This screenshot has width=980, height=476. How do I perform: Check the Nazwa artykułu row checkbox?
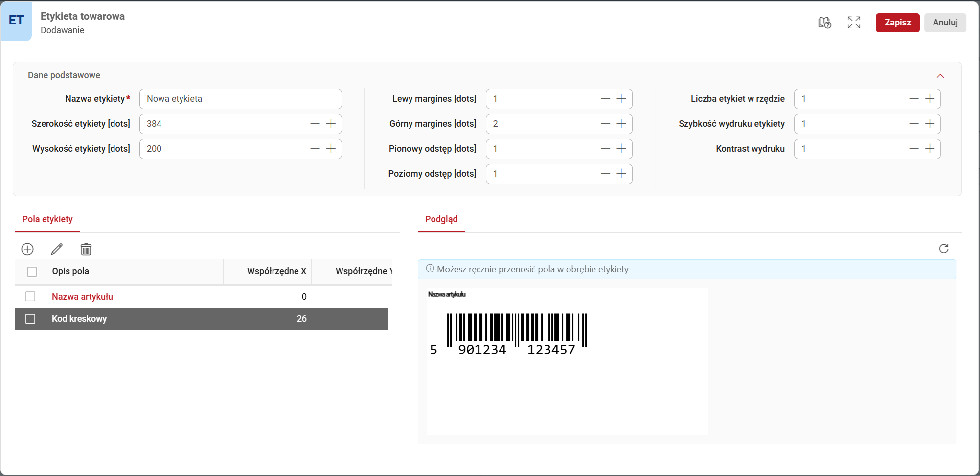30,297
